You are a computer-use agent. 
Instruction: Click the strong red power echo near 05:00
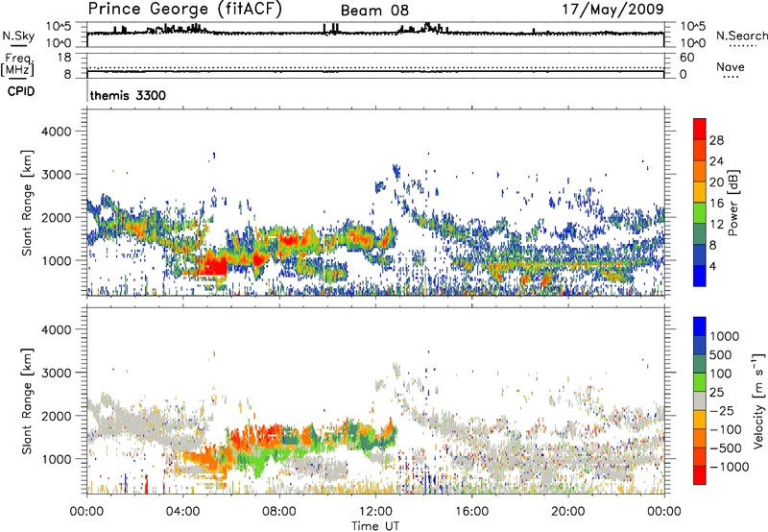click(213, 264)
